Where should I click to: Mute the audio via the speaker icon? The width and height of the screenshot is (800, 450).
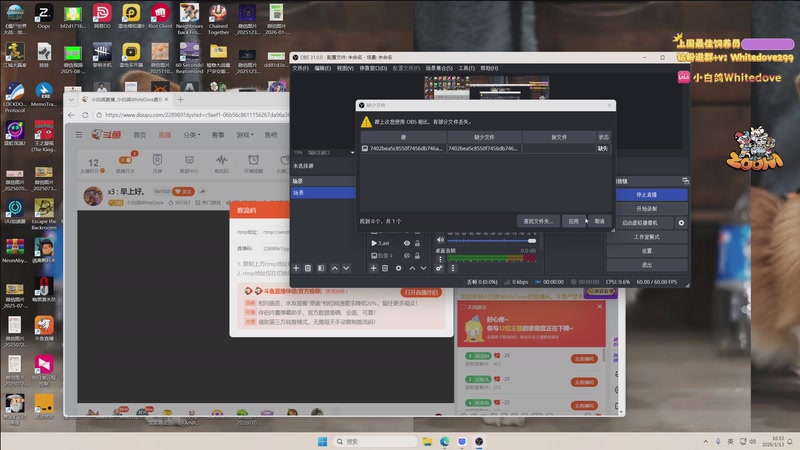[440, 240]
